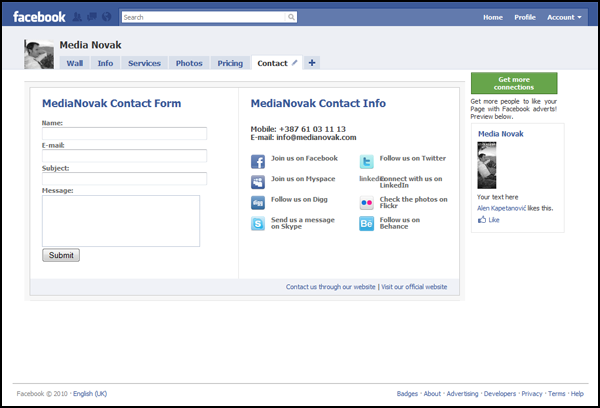Click the Facebook logo

39,17
